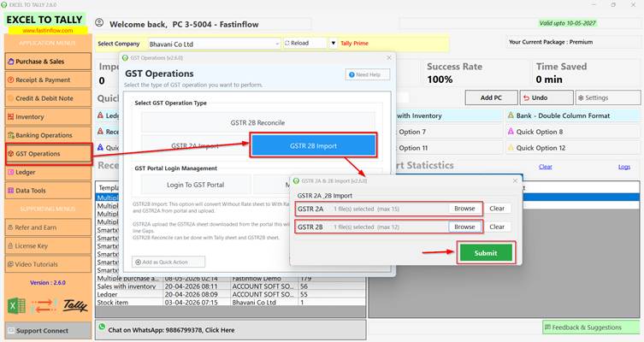Viewport: 644px width, 342px height.
Task: Open License Key menu
Action: pos(48,245)
